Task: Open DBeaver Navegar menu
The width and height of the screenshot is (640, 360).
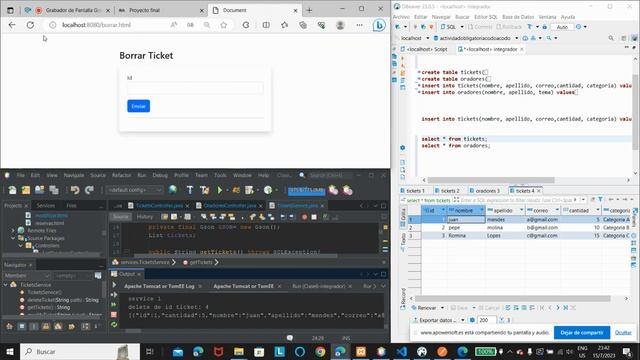Action: click(441, 17)
